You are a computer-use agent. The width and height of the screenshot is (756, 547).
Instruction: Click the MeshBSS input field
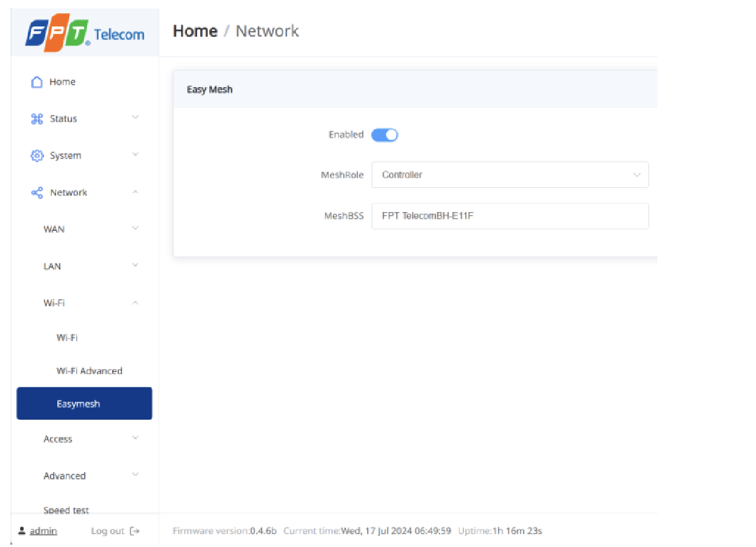510,216
